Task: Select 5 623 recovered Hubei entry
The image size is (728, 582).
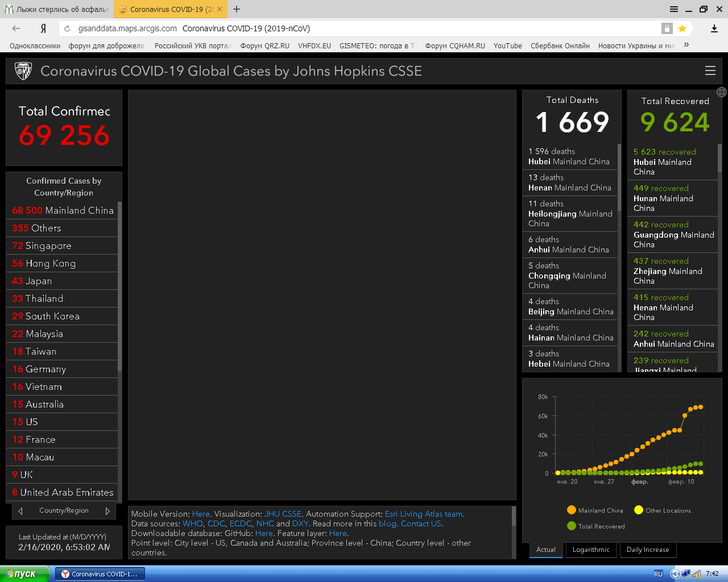Action: pos(673,161)
